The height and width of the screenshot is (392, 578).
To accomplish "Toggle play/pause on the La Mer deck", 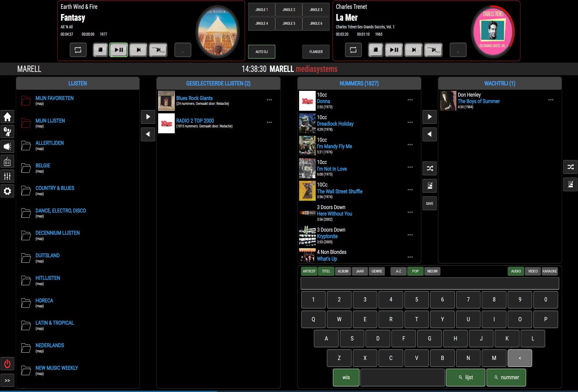I will click(x=394, y=50).
